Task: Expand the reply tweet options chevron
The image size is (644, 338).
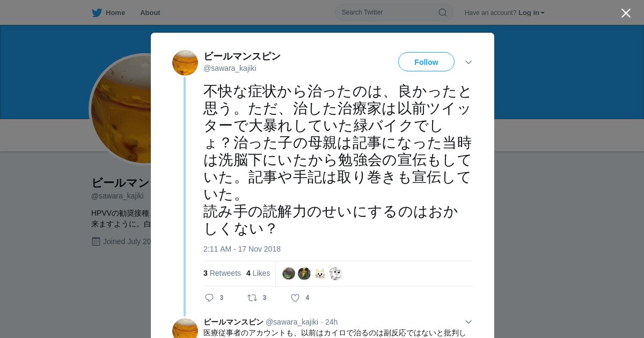Action: [468, 322]
